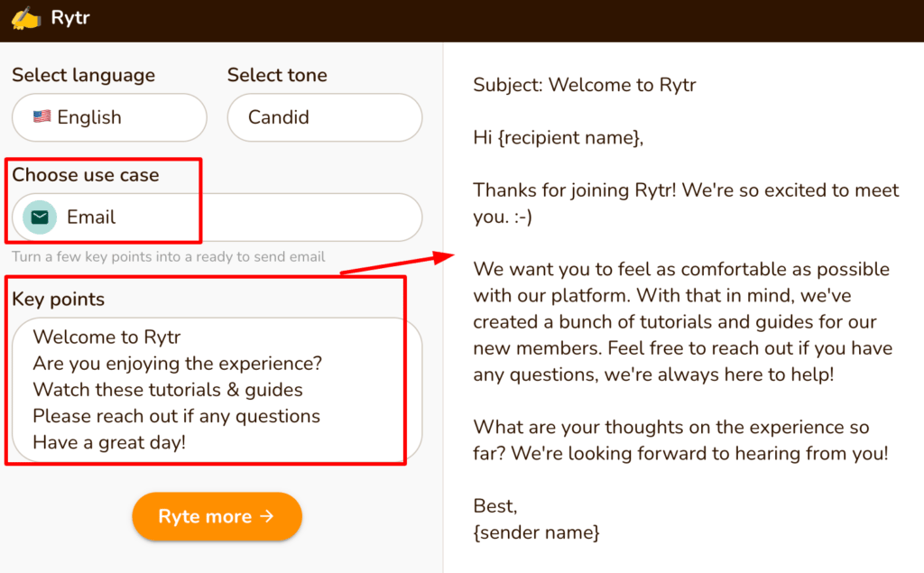This screenshot has width=924, height=573.
Task: Click the US flag icon
Action: [42, 116]
